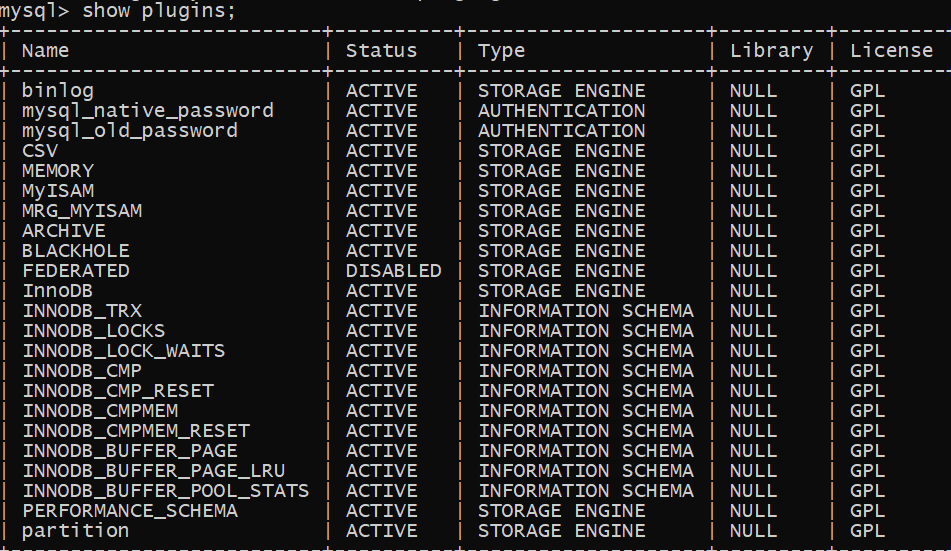Click the INNODB_CMPMEM_RESET plugin name
The height and width of the screenshot is (551, 951).
136,431
